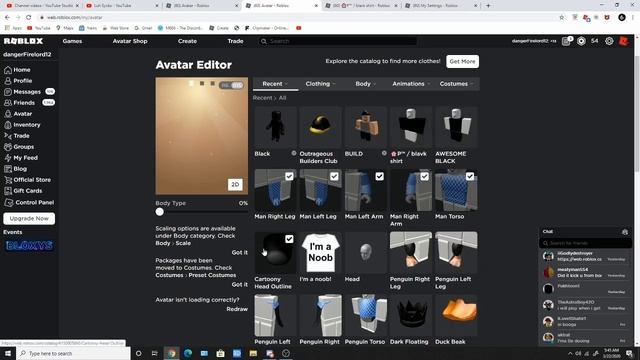Click the page vertical scrollbar

point(637,114)
